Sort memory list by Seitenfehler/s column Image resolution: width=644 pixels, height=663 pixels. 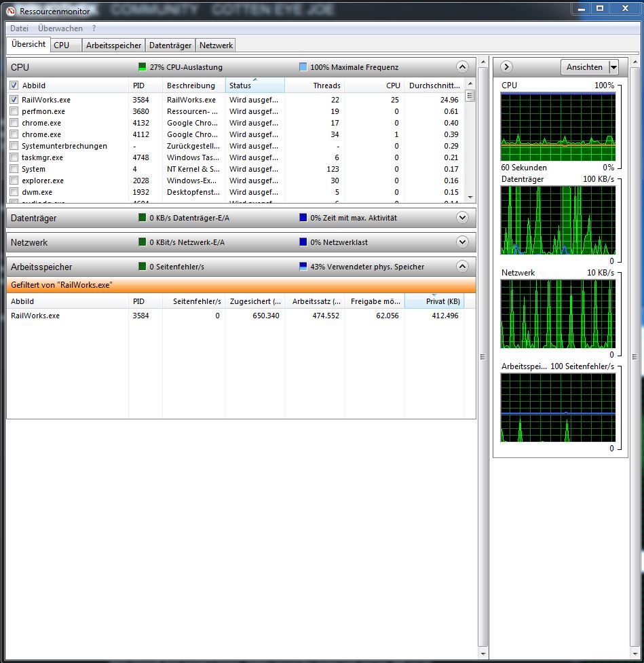coord(193,301)
